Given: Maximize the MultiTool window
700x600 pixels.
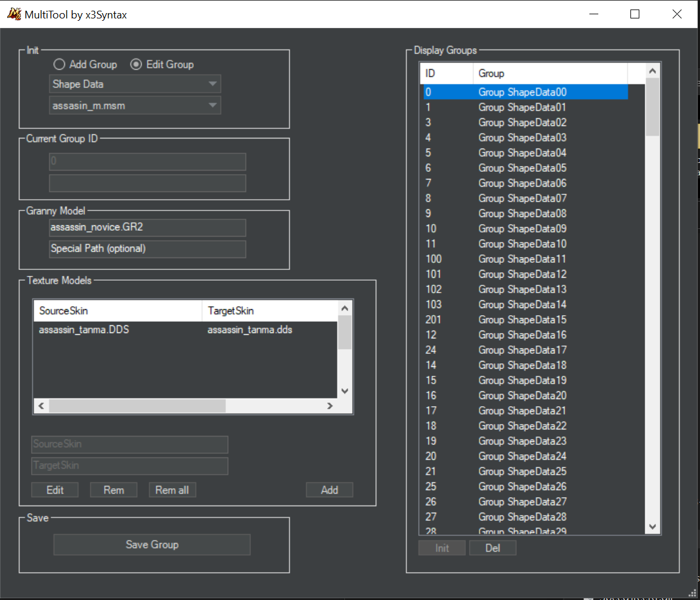Looking at the screenshot, I should (x=635, y=14).
